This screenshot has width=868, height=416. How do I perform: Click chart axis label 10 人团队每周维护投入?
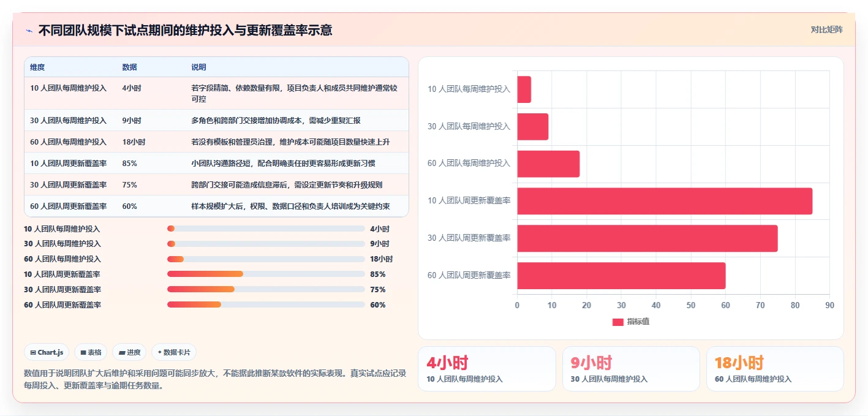[469, 89]
